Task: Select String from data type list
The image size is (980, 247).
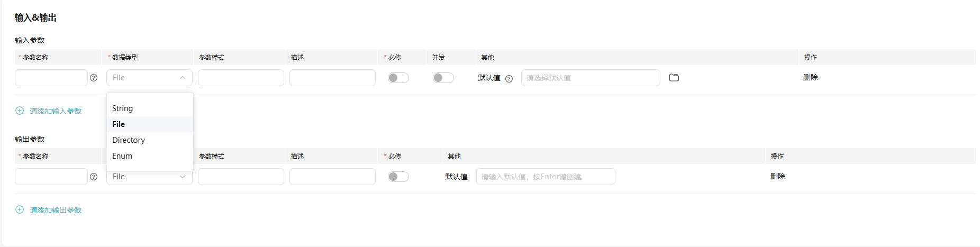Action: [150, 108]
